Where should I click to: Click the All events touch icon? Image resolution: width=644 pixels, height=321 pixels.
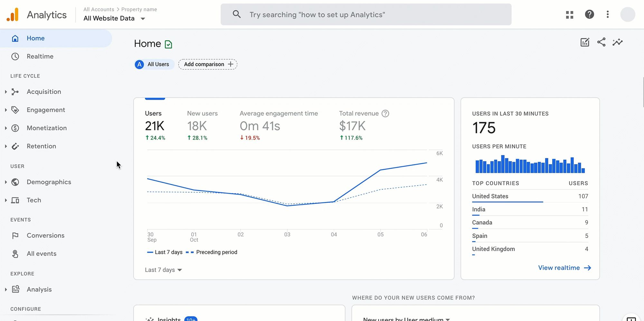click(15, 254)
